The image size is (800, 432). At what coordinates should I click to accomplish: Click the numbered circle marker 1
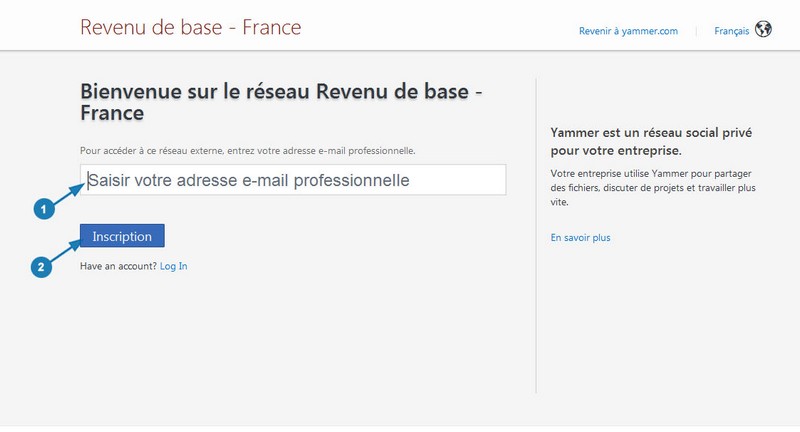click(x=44, y=209)
